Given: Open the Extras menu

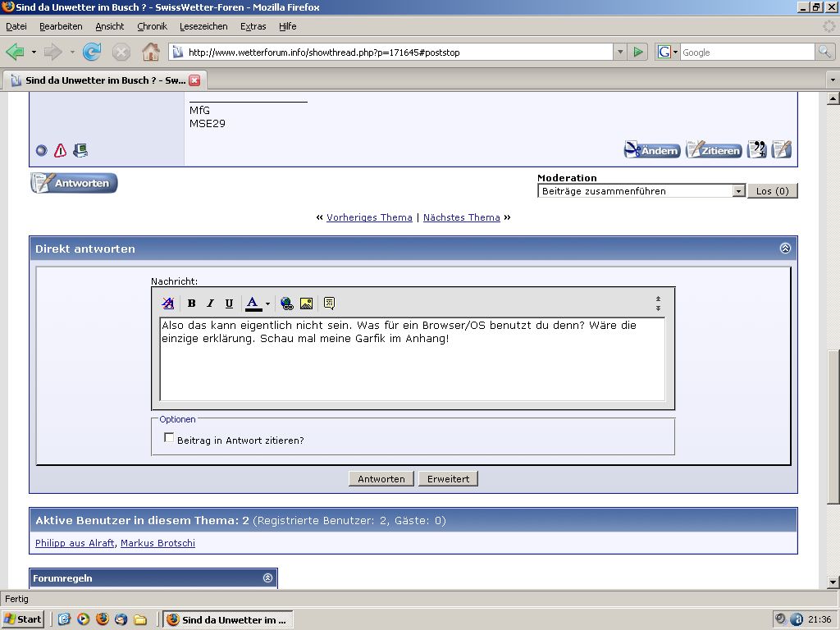Looking at the screenshot, I should [253, 26].
